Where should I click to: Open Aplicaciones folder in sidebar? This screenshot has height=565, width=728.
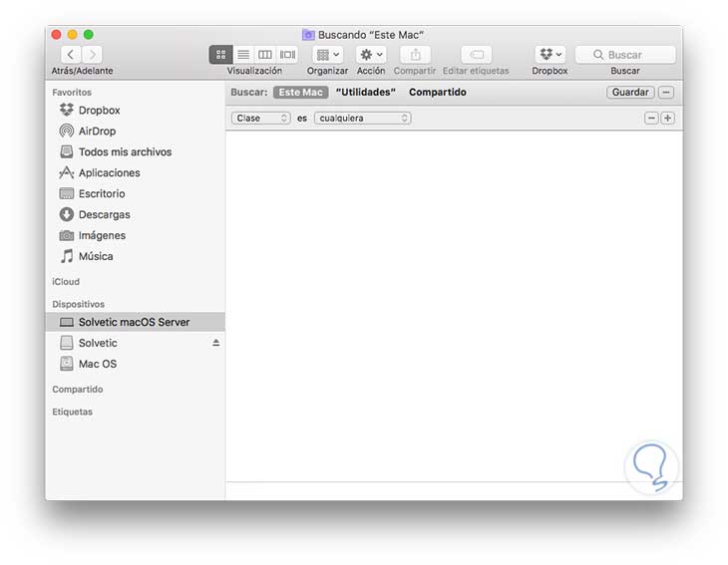coord(135,173)
